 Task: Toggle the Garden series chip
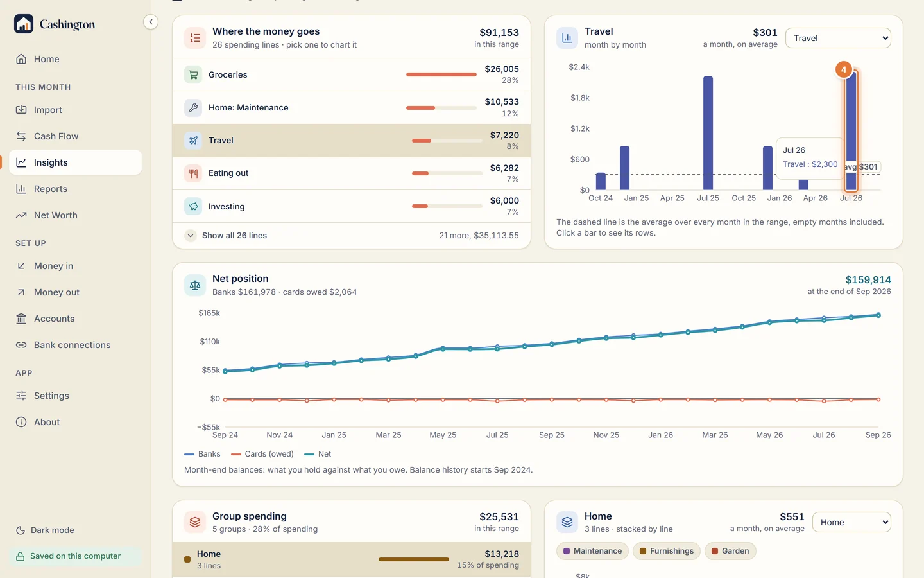pos(730,551)
